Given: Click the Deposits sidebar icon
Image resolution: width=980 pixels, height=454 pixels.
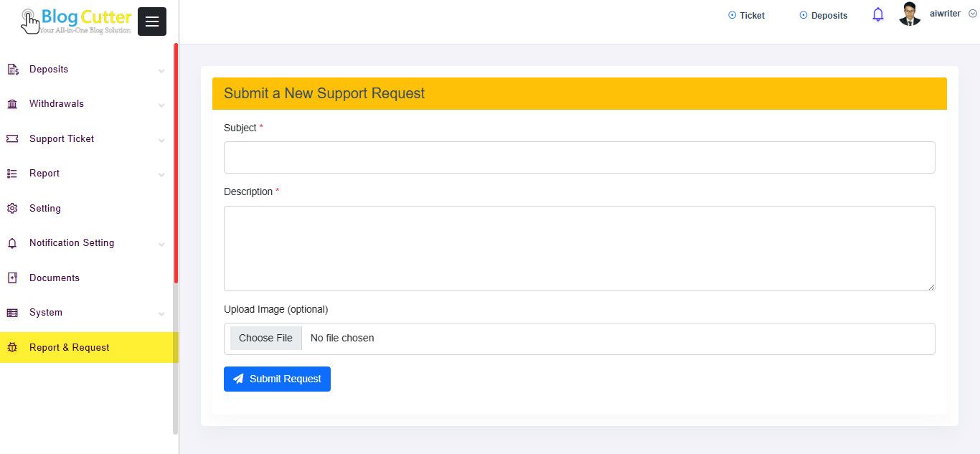Looking at the screenshot, I should click(x=12, y=70).
